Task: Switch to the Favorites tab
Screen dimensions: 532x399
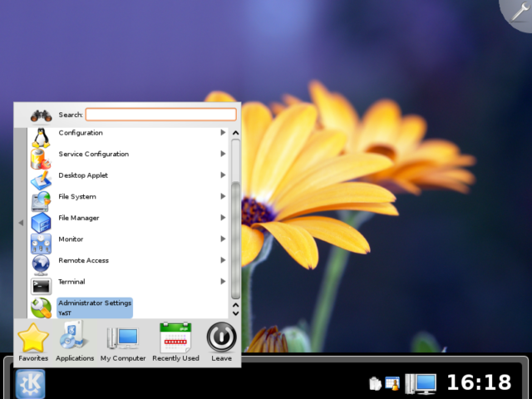Action: click(x=33, y=342)
